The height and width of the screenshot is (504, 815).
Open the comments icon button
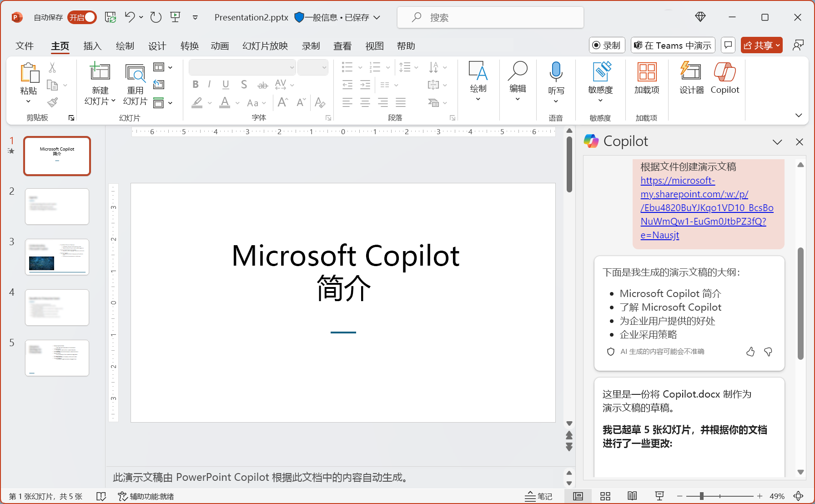[728, 45]
